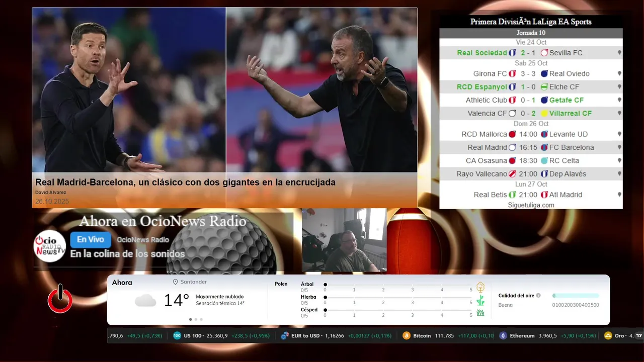Click the EUR to USD rate 1,16266

(334, 336)
